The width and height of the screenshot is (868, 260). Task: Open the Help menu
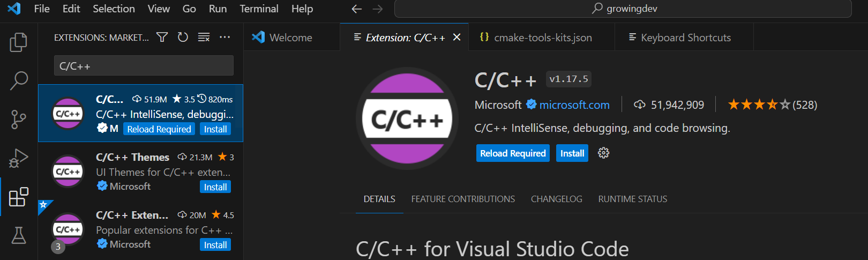point(302,9)
